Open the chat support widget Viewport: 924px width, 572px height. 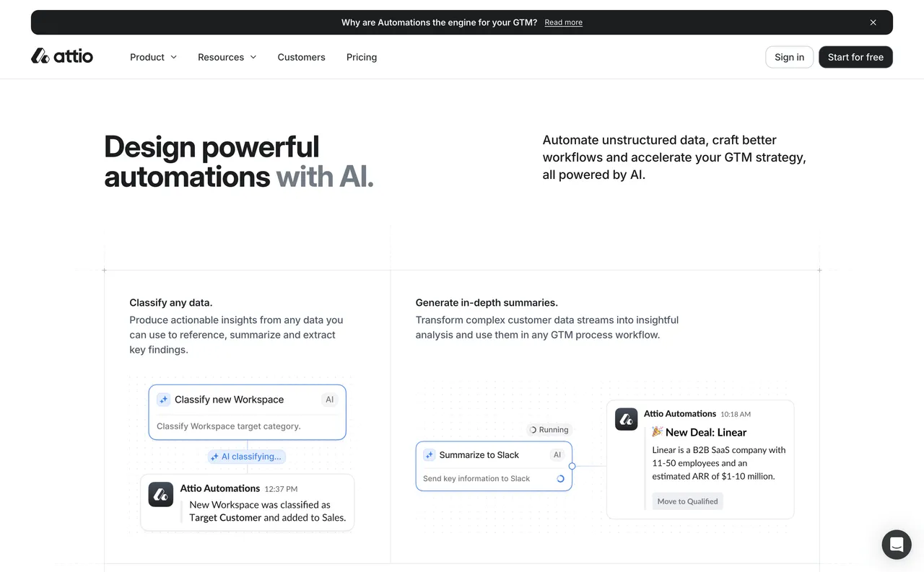(x=896, y=545)
